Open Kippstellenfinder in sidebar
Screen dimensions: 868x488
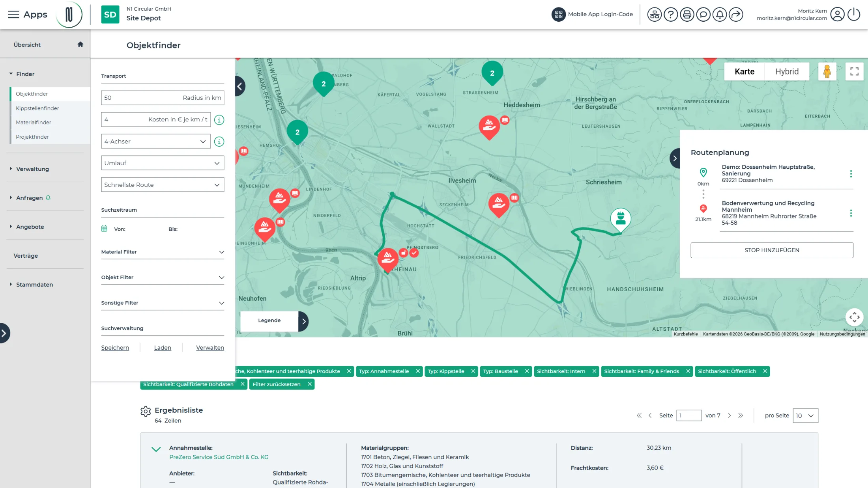coord(37,108)
